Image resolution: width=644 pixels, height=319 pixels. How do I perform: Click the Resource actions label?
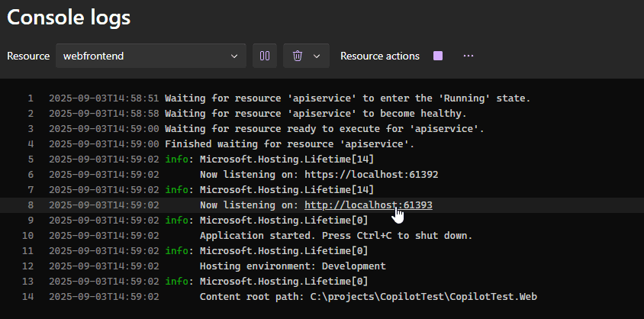pos(379,56)
